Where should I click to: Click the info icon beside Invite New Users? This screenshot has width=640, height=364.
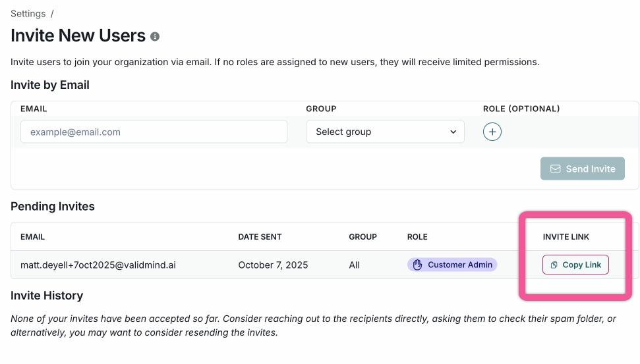click(155, 37)
